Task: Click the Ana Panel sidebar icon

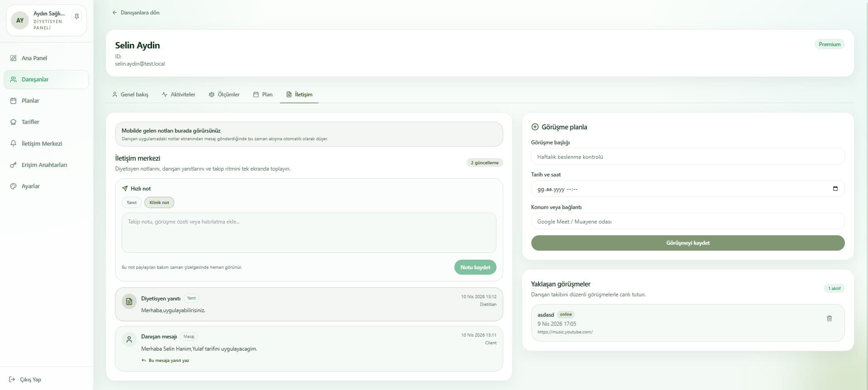Action: 13,58
